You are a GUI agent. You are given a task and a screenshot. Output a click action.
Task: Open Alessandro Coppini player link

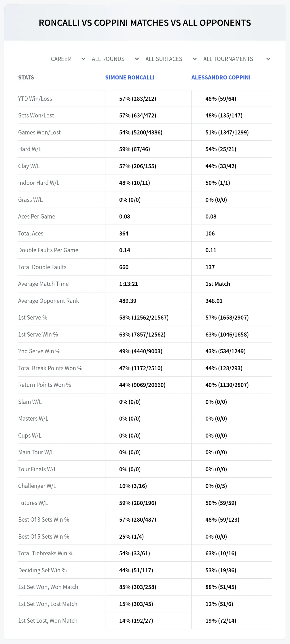(x=221, y=77)
